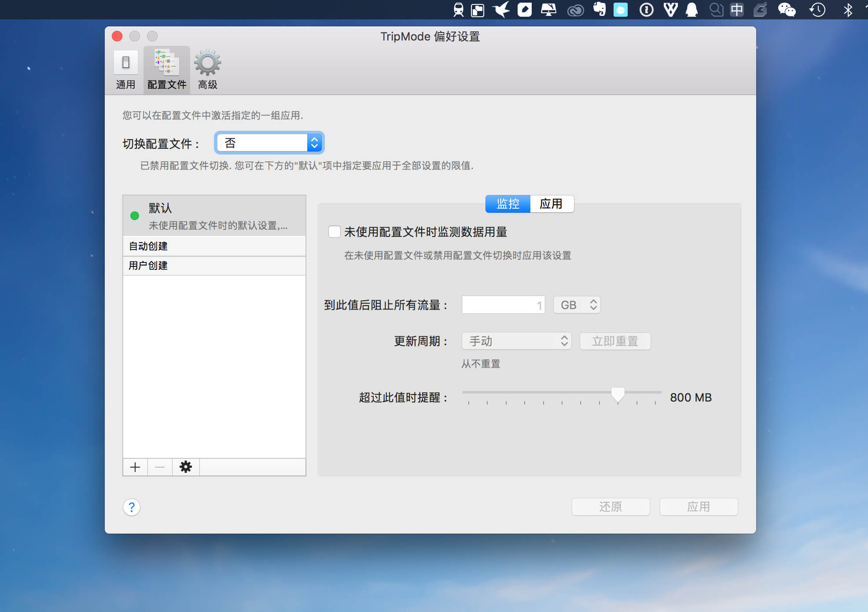Click the CleanMyMac monitor icon in menu bar
868x612 pixels.
click(548, 10)
